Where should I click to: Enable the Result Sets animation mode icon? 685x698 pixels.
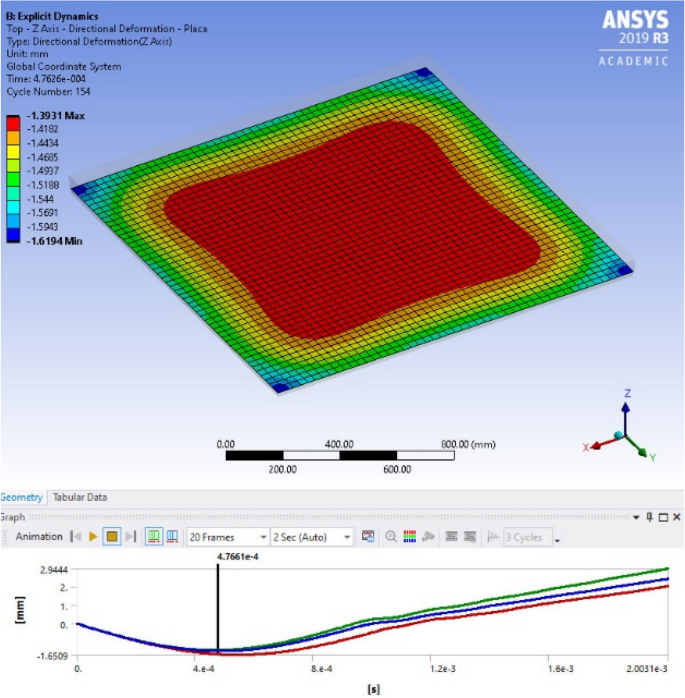pyautogui.click(x=172, y=536)
